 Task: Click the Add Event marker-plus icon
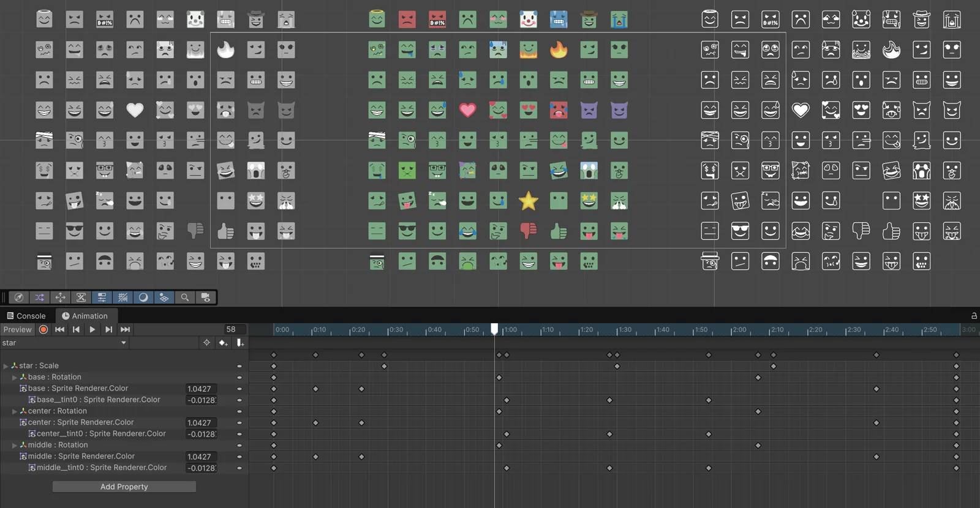pyautogui.click(x=240, y=343)
